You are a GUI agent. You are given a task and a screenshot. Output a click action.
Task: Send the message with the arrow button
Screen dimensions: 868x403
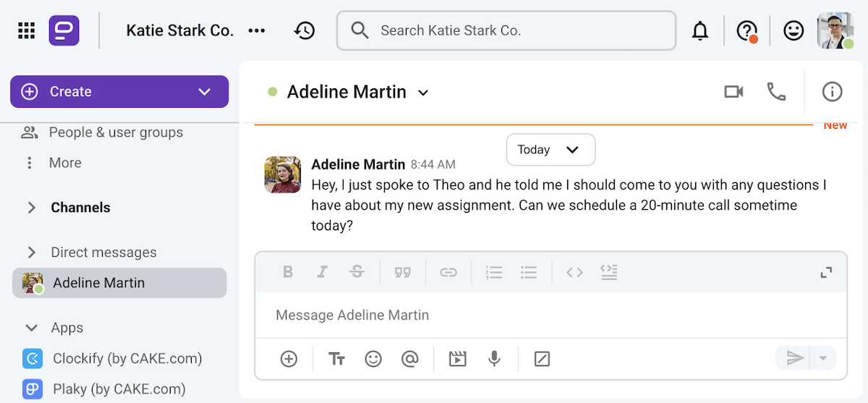pyautogui.click(x=796, y=358)
